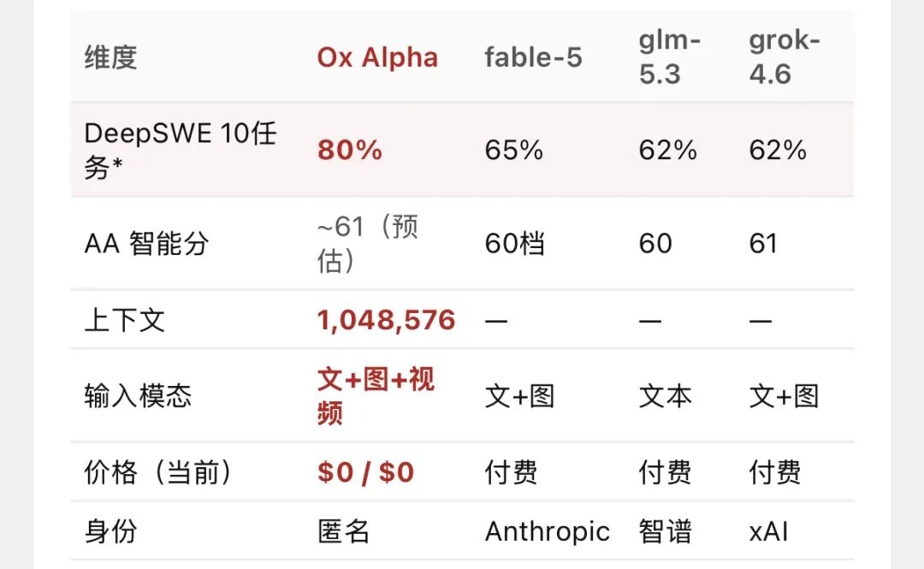Select the xAI identity cell
Screen dimensions: 924x569
768,532
